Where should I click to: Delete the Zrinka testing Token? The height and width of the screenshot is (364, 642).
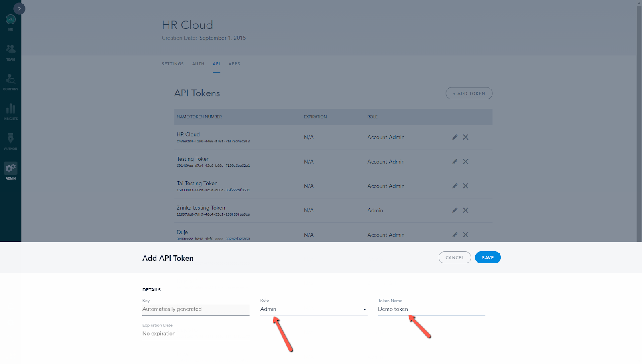pyautogui.click(x=465, y=210)
